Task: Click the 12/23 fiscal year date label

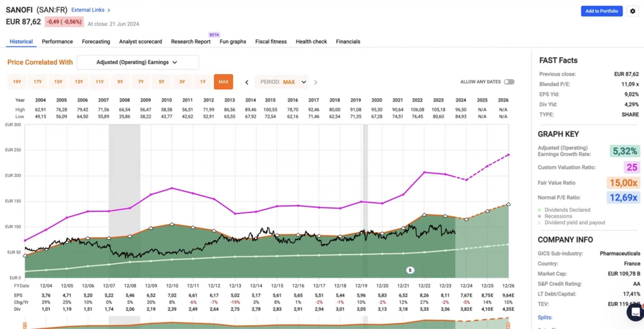Action: click(x=445, y=286)
